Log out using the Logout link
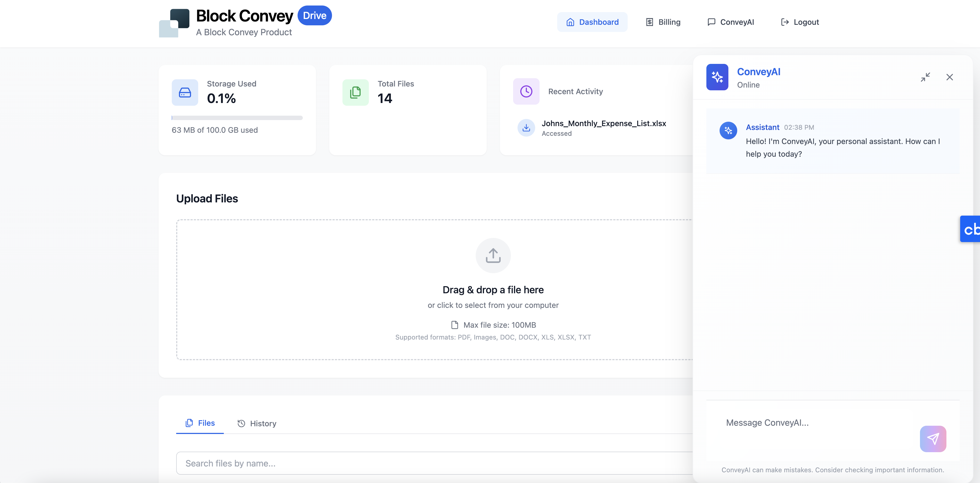The image size is (980, 483). [x=800, y=22]
